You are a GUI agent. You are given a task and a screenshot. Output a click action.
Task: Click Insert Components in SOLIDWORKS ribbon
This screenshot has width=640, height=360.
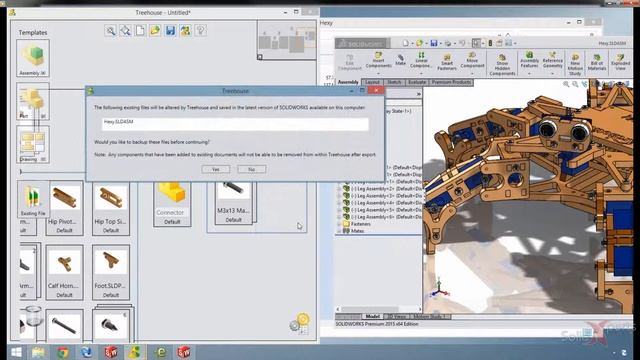(x=378, y=60)
